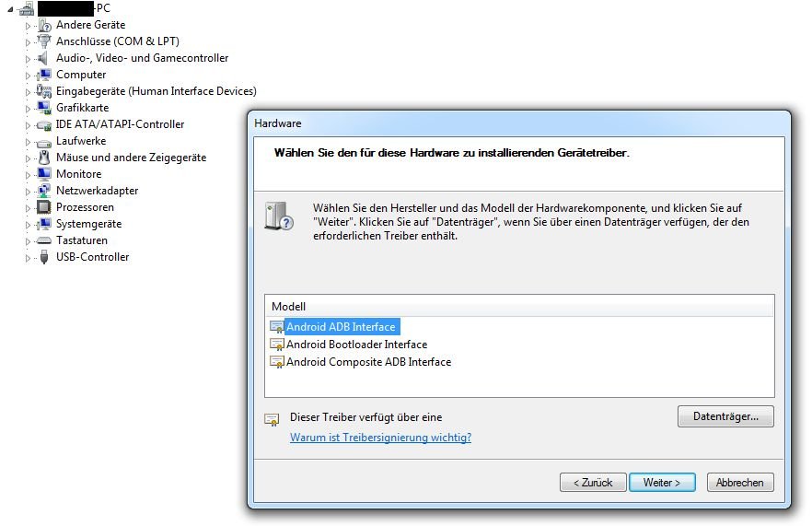Click the certificate icon beside Android ADB Interface

pos(277,327)
